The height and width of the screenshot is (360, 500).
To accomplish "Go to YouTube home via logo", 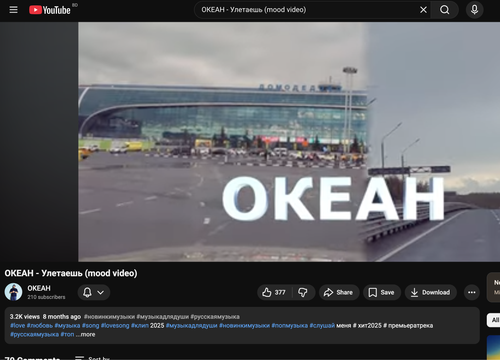I will tap(50, 10).
